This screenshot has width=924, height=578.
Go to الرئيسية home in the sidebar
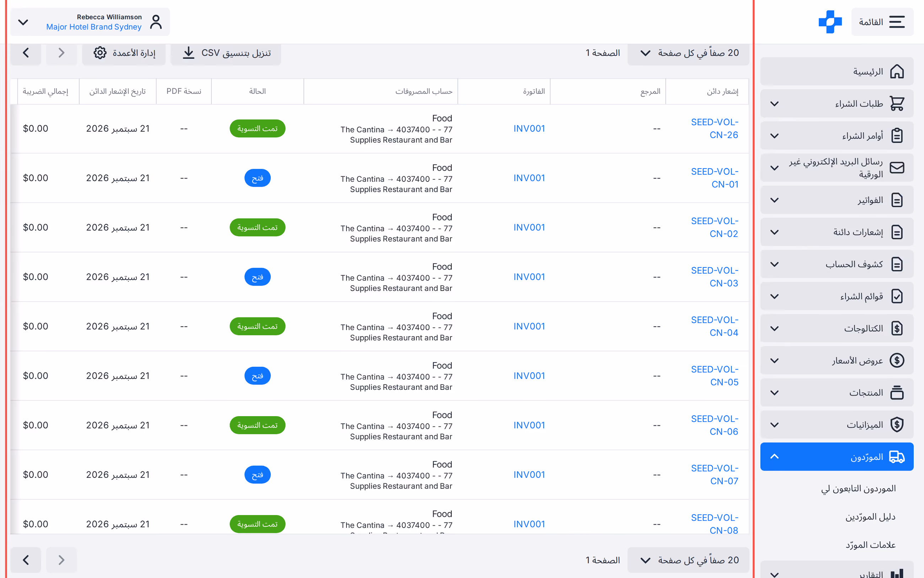tap(837, 71)
